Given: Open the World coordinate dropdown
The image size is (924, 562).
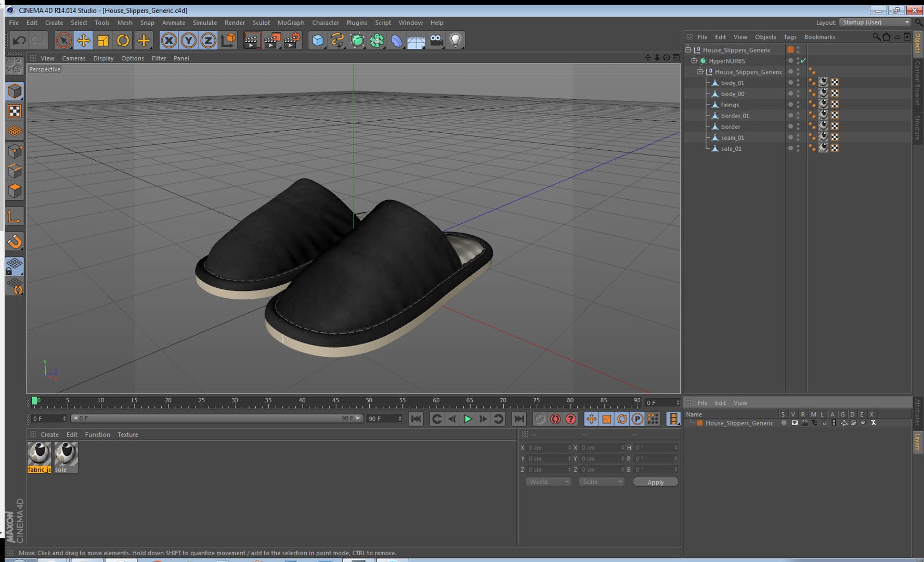Looking at the screenshot, I should (549, 482).
